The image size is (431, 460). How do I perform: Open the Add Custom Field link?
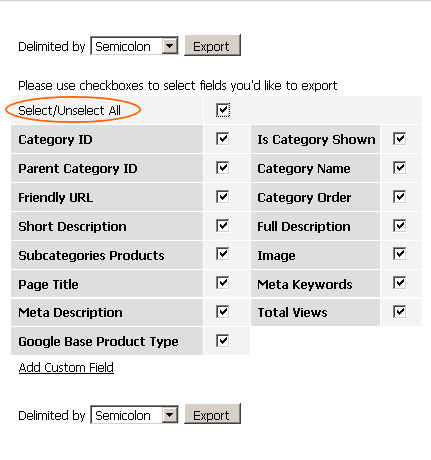point(66,368)
